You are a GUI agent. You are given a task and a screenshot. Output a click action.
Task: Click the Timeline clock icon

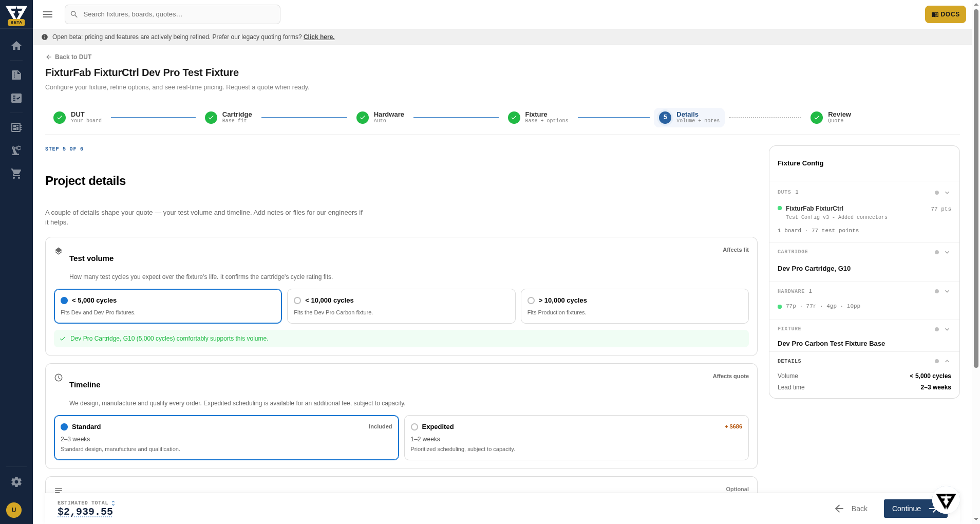[59, 378]
